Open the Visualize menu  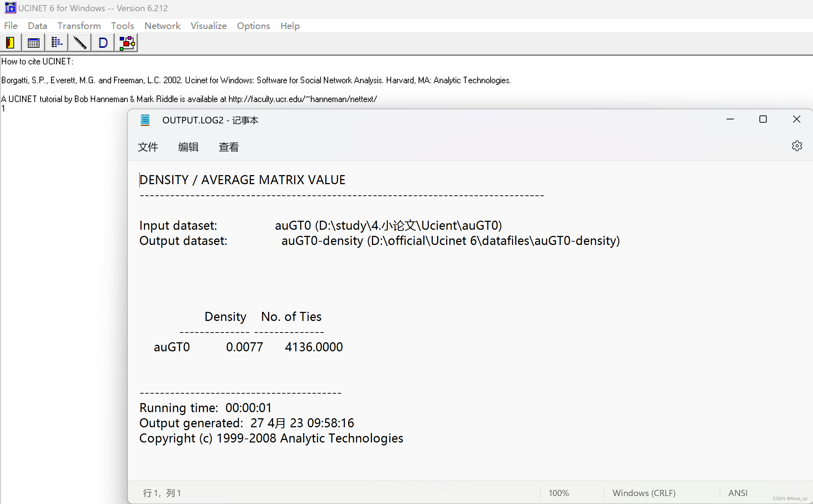(208, 26)
